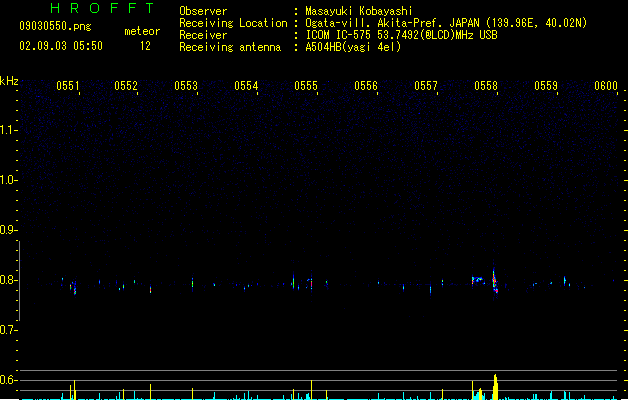Select receiver text ICOM IC-575 53.7492 MHz USB
The image size is (629, 400).
[402, 35]
